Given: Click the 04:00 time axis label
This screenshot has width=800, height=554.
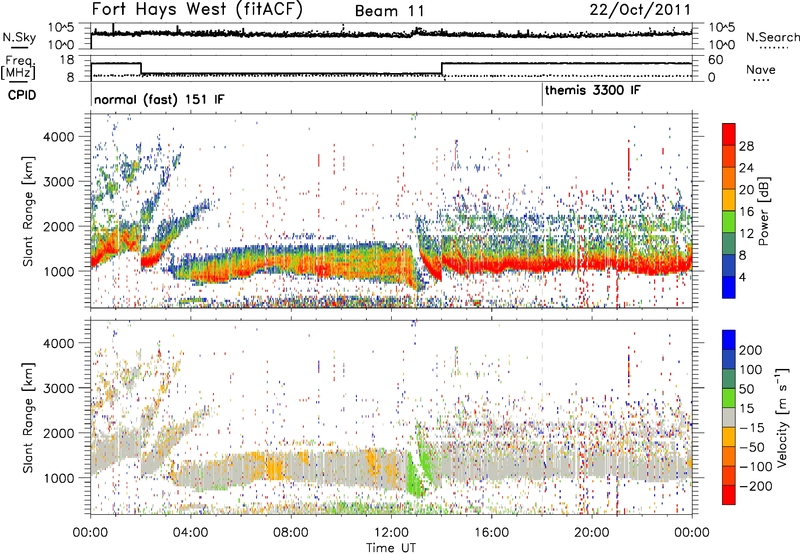Looking at the screenshot, I should (190, 533).
